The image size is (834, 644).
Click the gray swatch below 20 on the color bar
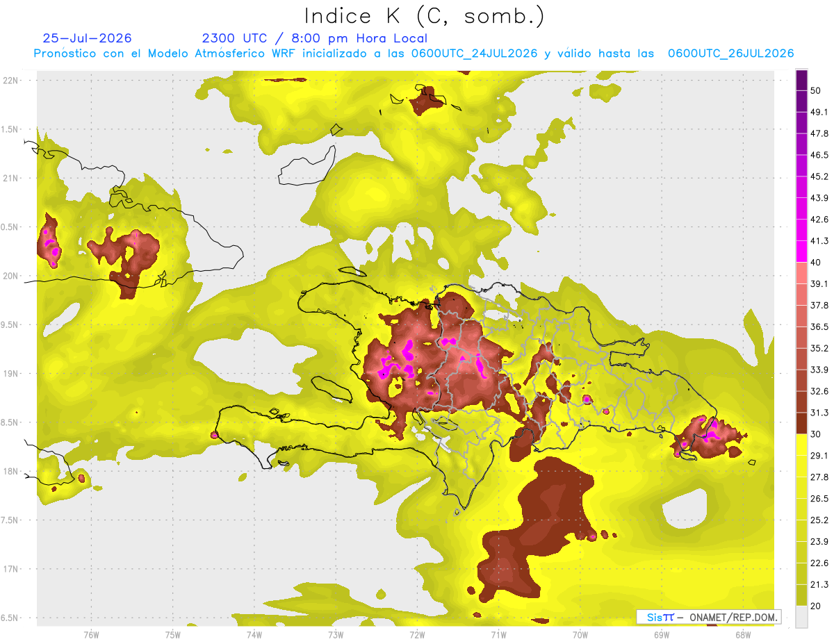(x=801, y=617)
